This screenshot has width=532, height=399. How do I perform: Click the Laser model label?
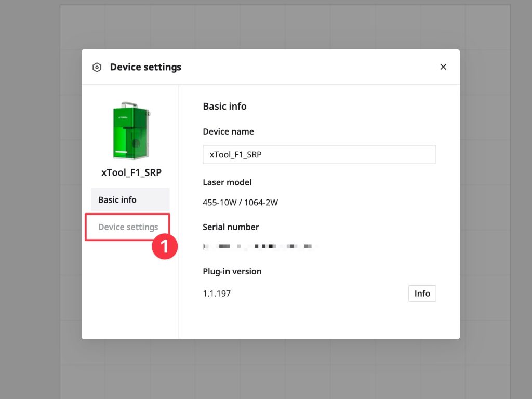click(x=227, y=182)
